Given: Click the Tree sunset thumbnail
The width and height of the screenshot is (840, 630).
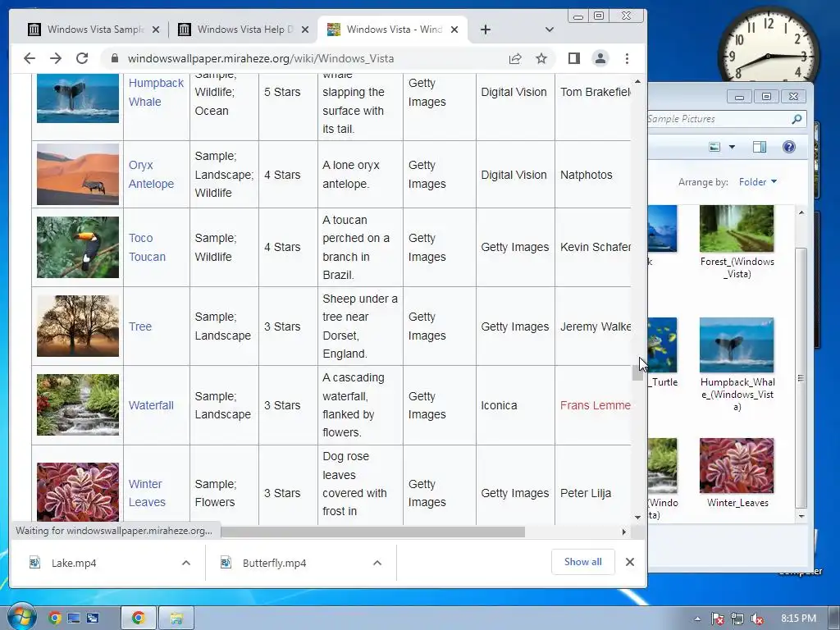Looking at the screenshot, I should coord(78,326).
